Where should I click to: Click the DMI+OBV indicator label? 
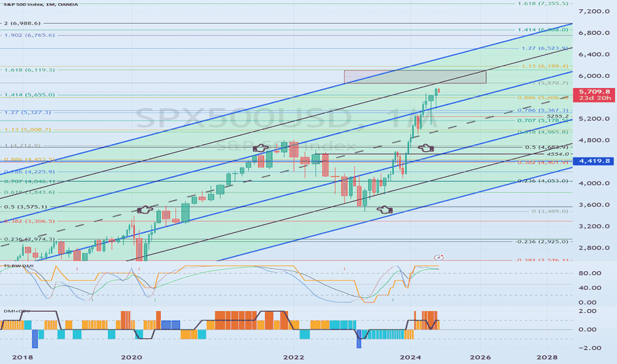pyautogui.click(x=17, y=311)
